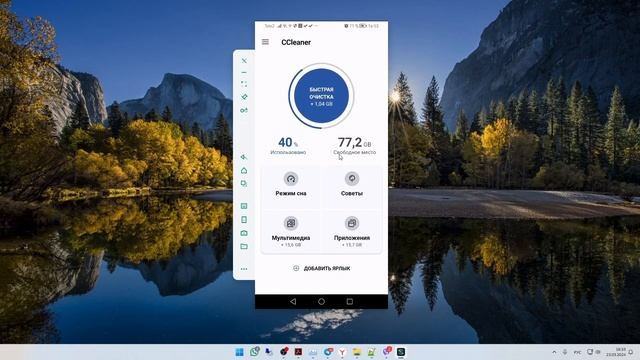The height and width of the screenshot is (360, 640).
Task: Click the dark green app icon at the taskbar's end
Action: (401, 352)
